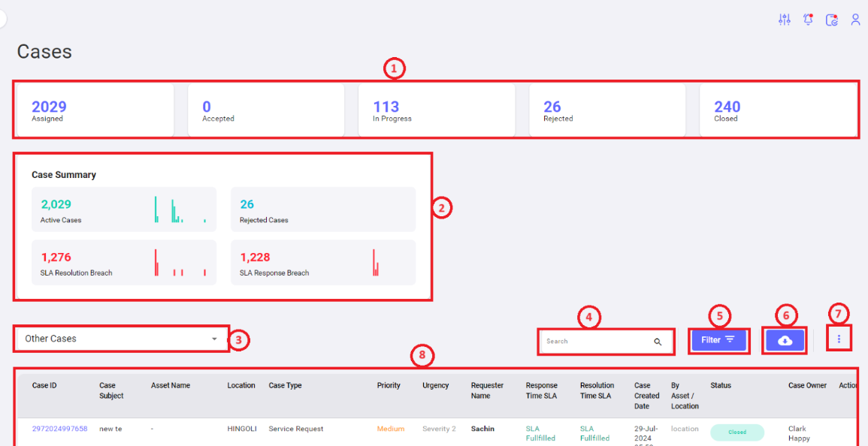Click the Active Cases summary tile

click(x=124, y=209)
